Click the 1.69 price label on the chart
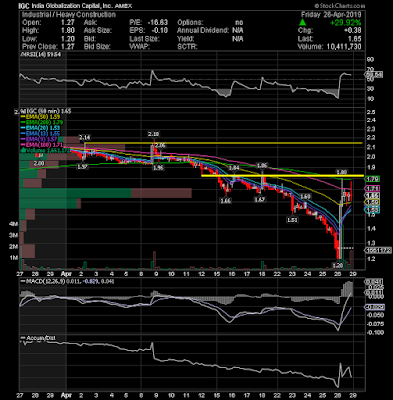Image resolution: width=393 pixels, height=400 pixels. coord(305,196)
